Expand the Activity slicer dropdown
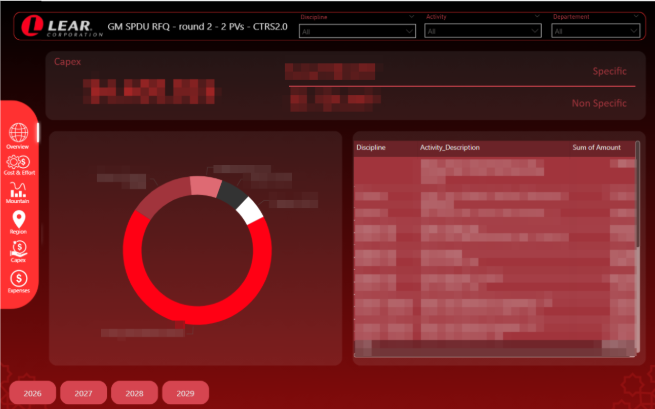 483,31
